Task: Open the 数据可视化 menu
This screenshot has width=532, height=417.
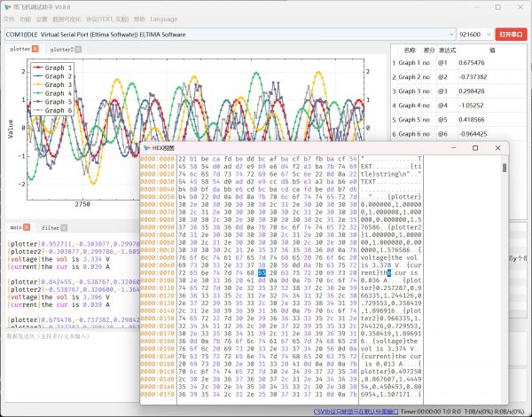Action: (66, 19)
